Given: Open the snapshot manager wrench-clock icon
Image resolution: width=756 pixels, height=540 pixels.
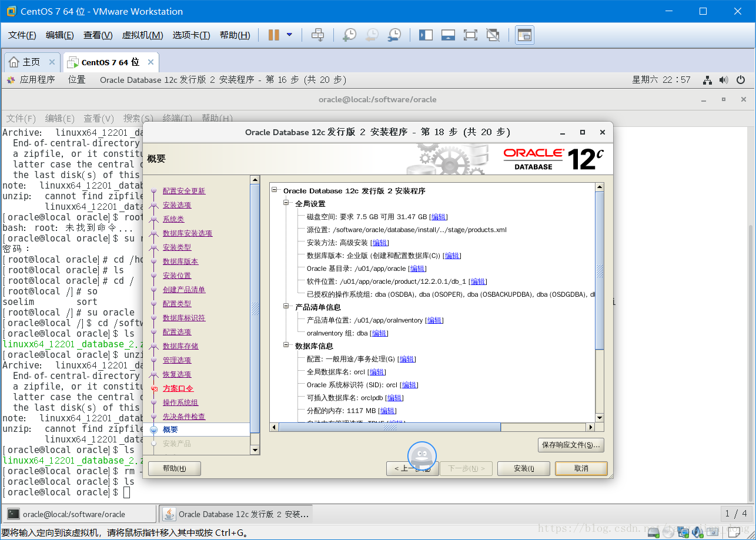Looking at the screenshot, I should tap(394, 35).
